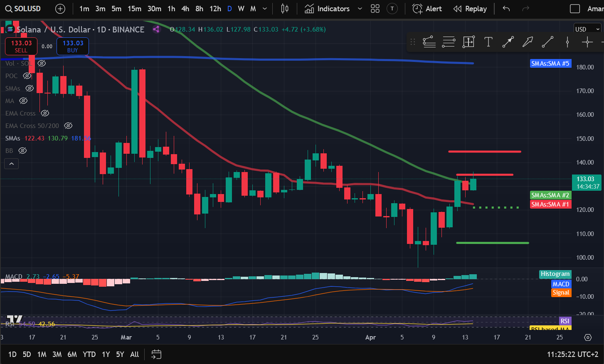This screenshot has width=604, height=364.
Task: Select the 1m timeframe
Action: 84,9
